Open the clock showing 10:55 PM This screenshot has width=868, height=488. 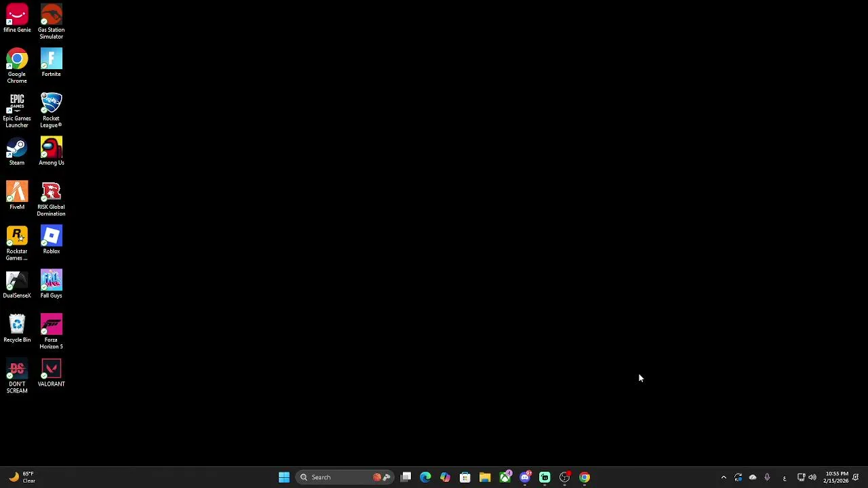click(836, 477)
